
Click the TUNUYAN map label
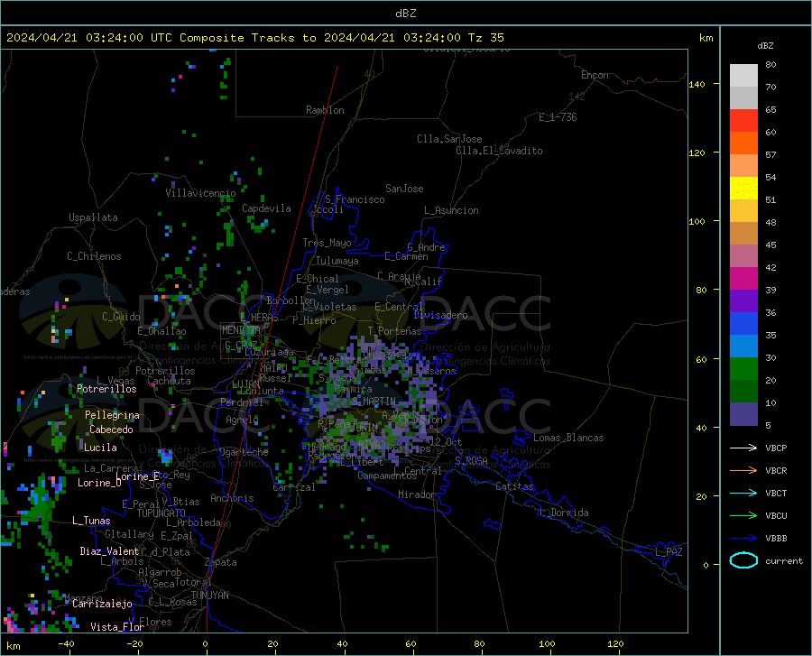[x=209, y=596]
